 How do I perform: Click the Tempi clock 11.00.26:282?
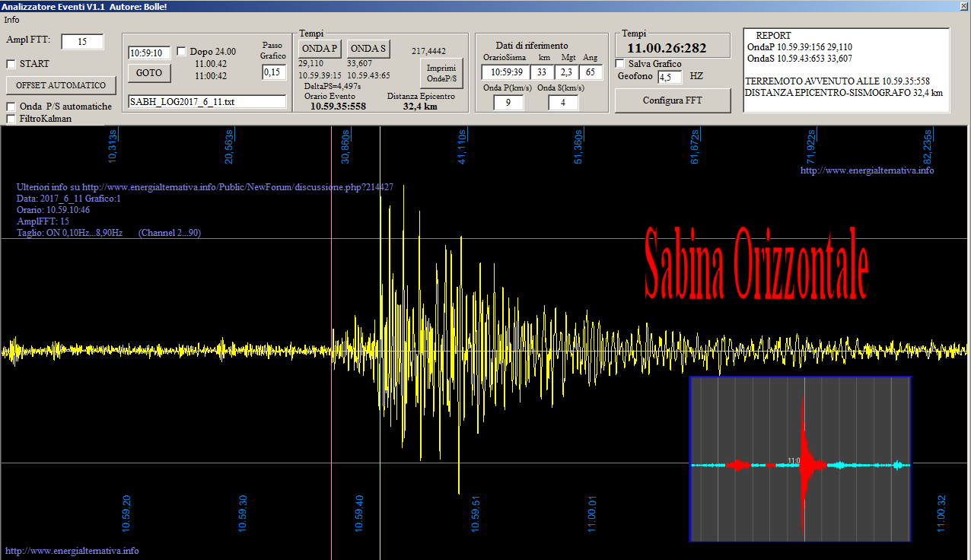[667, 49]
